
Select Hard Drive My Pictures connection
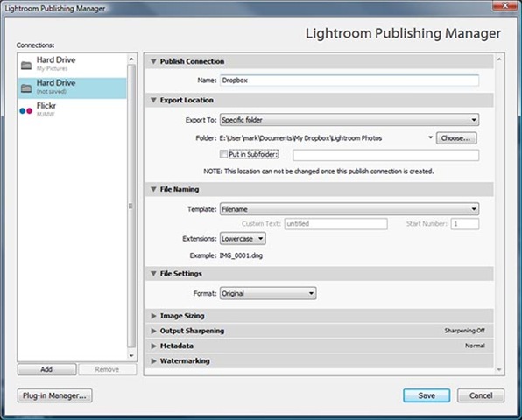[72, 64]
